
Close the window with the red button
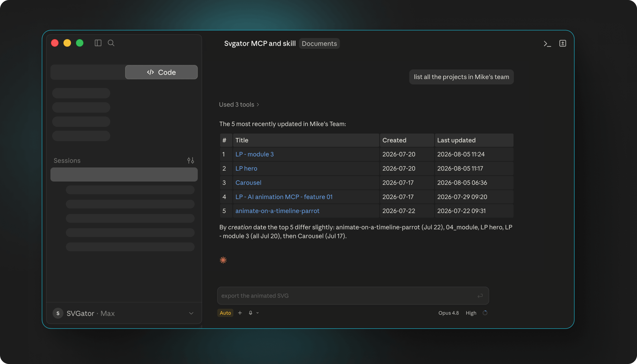pyautogui.click(x=55, y=43)
